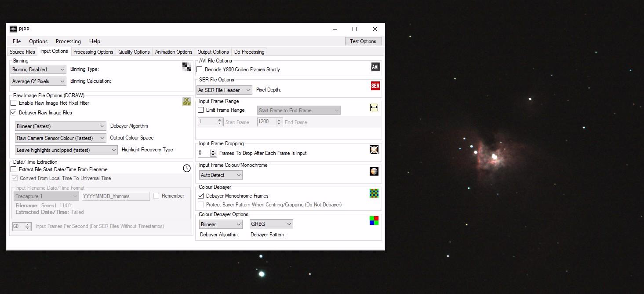Screen dimensions: 644x294
Task: Click the Input Frame Range arrow icon
Action: tap(374, 107)
